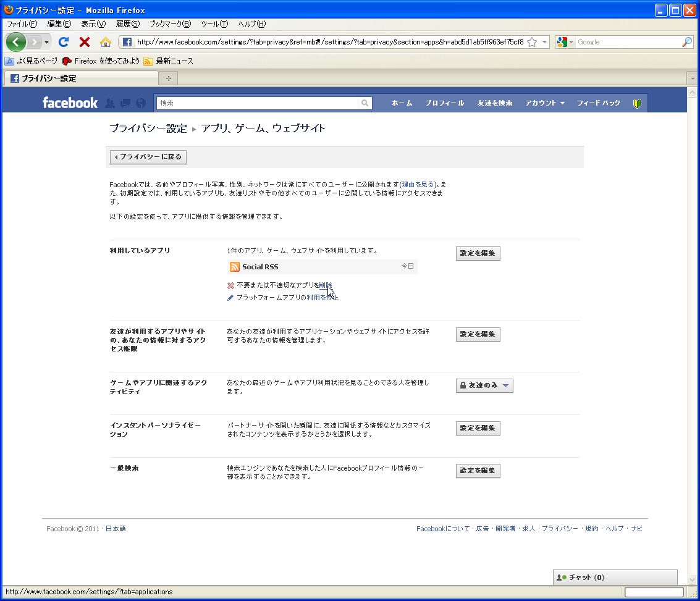The width and height of the screenshot is (700, 601).
Task: Click the pencil icon beside platform apps
Action: point(230,298)
